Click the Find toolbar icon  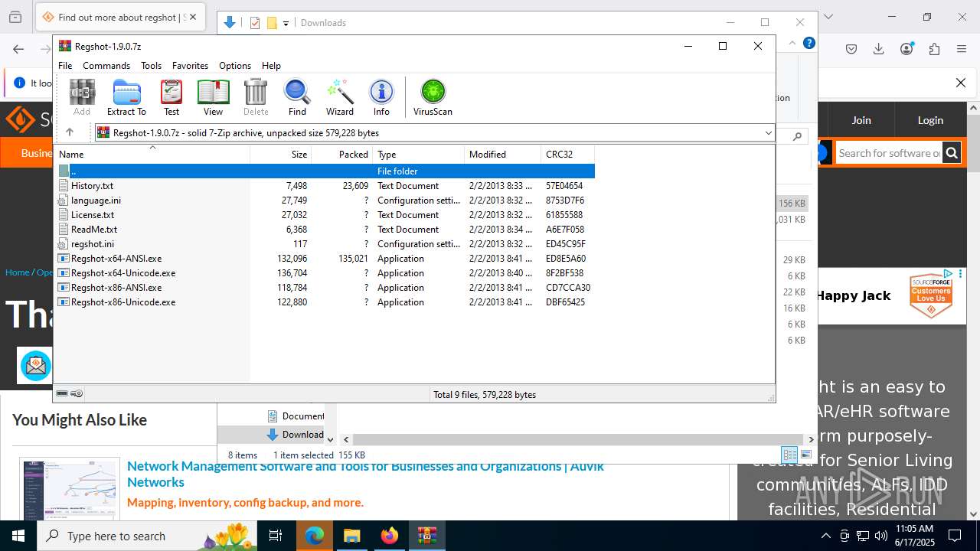(297, 97)
